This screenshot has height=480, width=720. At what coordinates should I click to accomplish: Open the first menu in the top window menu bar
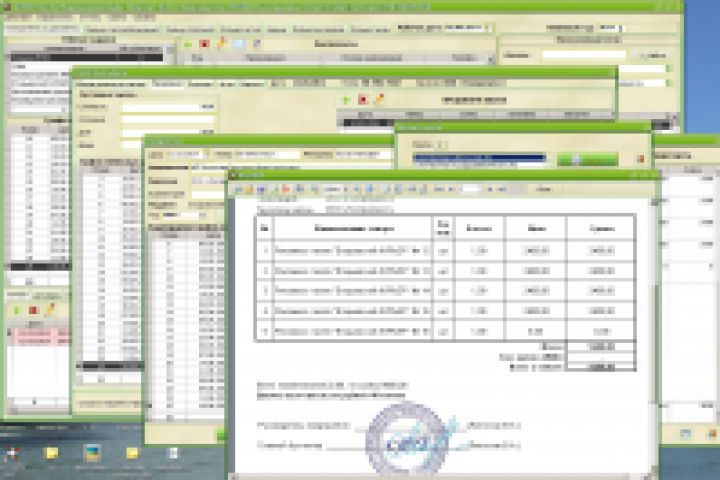[19, 17]
